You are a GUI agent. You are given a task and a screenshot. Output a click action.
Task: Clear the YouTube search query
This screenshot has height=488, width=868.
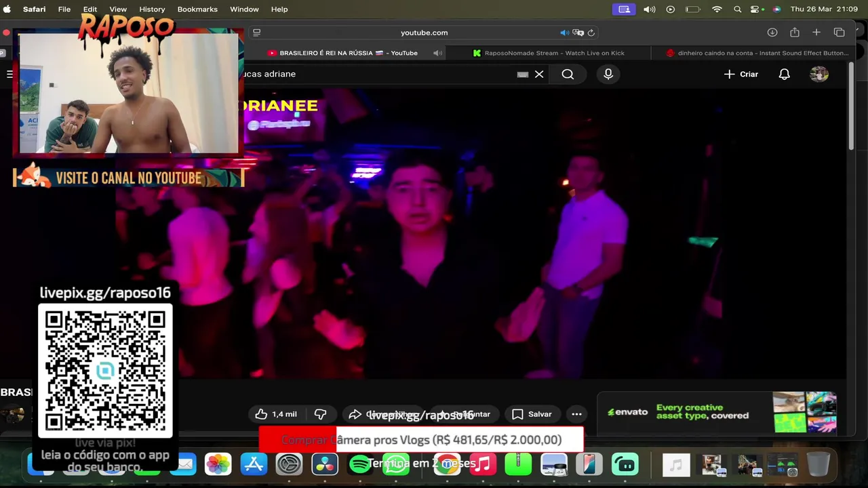(x=539, y=74)
